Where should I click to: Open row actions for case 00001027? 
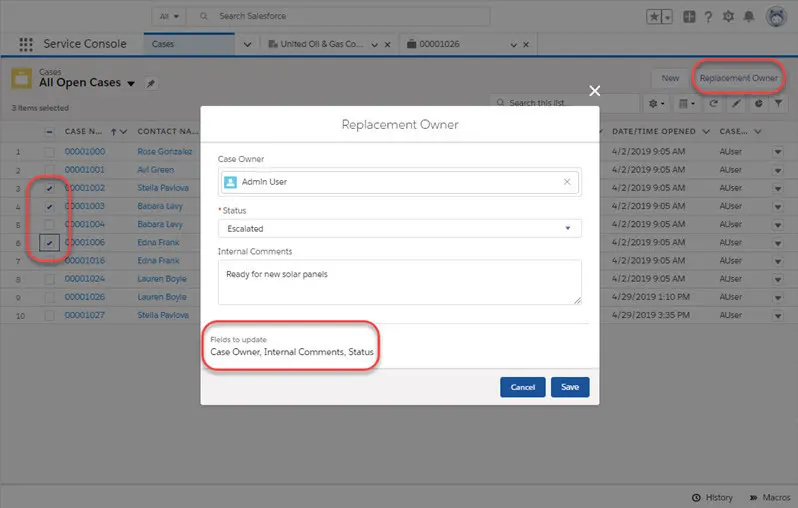[x=778, y=316]
